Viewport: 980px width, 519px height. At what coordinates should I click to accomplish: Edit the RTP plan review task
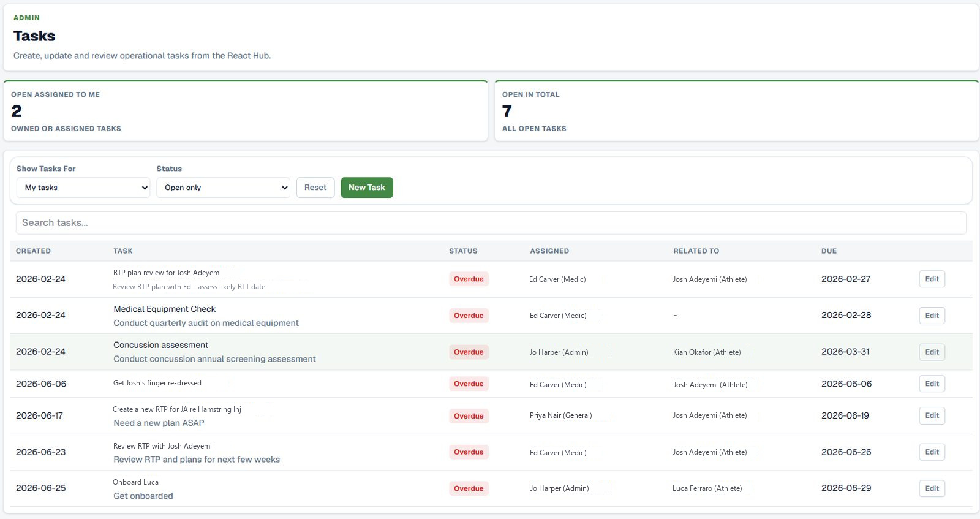click(x=932, y=279)
